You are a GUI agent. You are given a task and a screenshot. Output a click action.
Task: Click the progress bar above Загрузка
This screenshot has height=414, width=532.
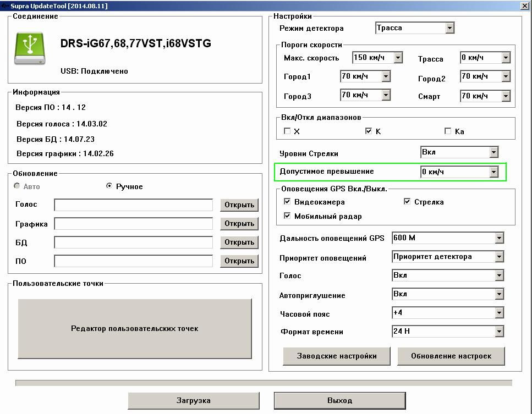(263, 383)
